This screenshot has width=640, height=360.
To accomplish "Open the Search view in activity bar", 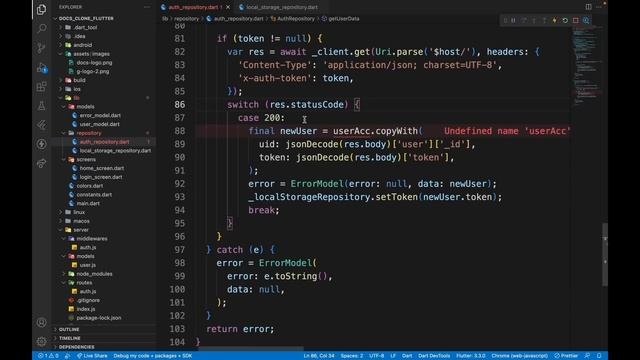I will coord(41,29).
